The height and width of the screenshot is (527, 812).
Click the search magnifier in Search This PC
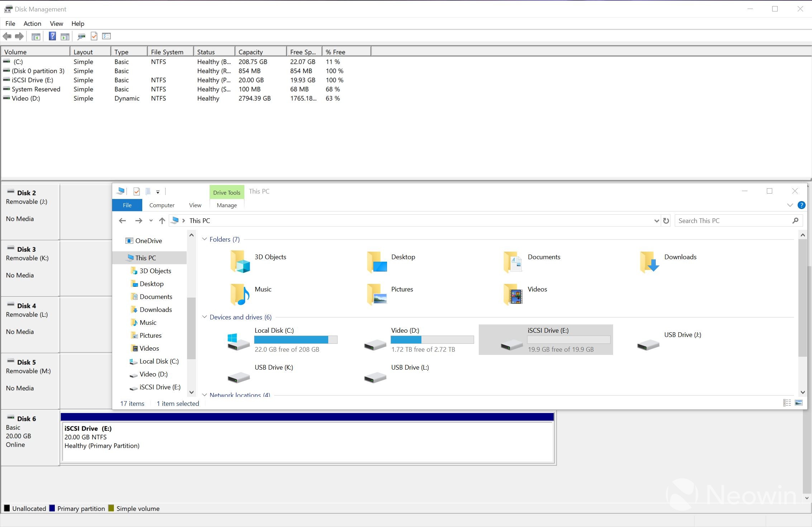click(x=796, y=220)
